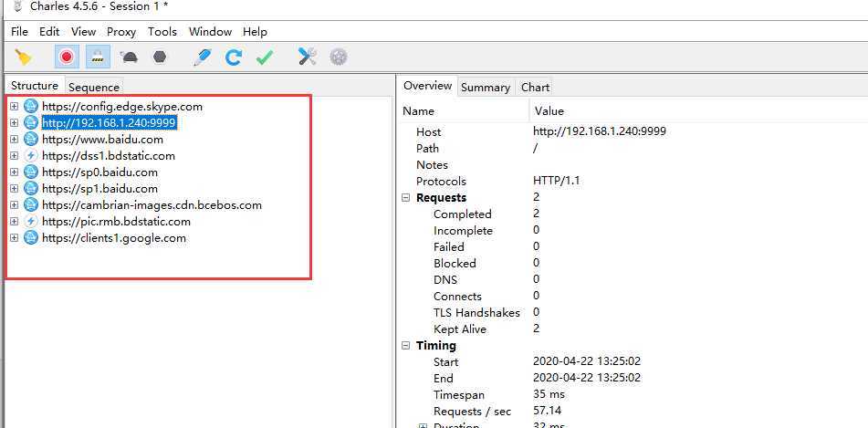The height and width of the screenshot is (428, 868).
Task: Expand the 192.168.1.240:9999 node
Action: tap(15, 123)
